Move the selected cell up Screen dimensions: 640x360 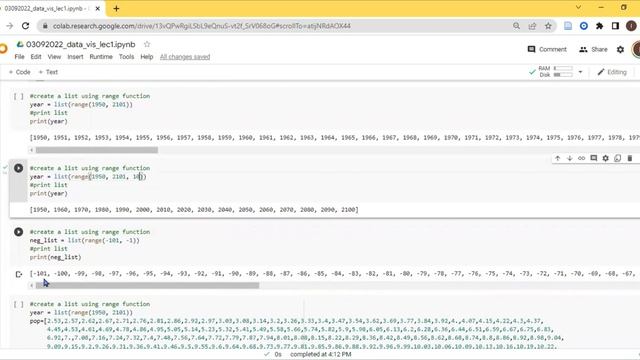click(558, 158)
